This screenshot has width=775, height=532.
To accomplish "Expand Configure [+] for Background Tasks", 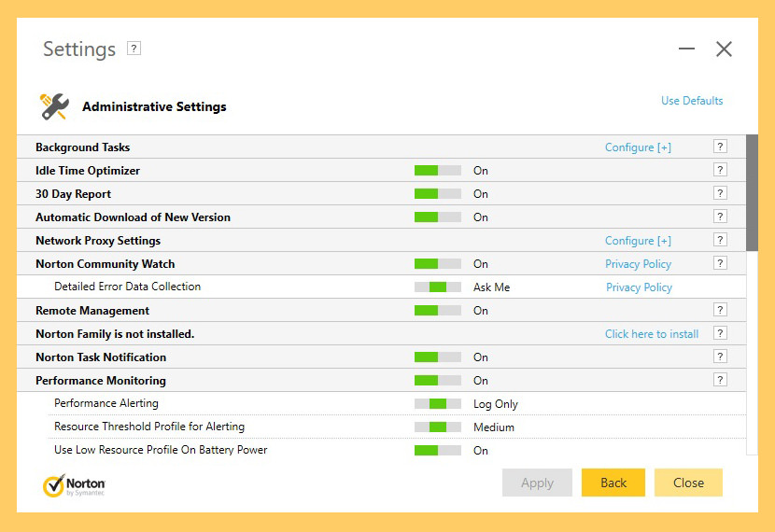I will pos(638,147).
